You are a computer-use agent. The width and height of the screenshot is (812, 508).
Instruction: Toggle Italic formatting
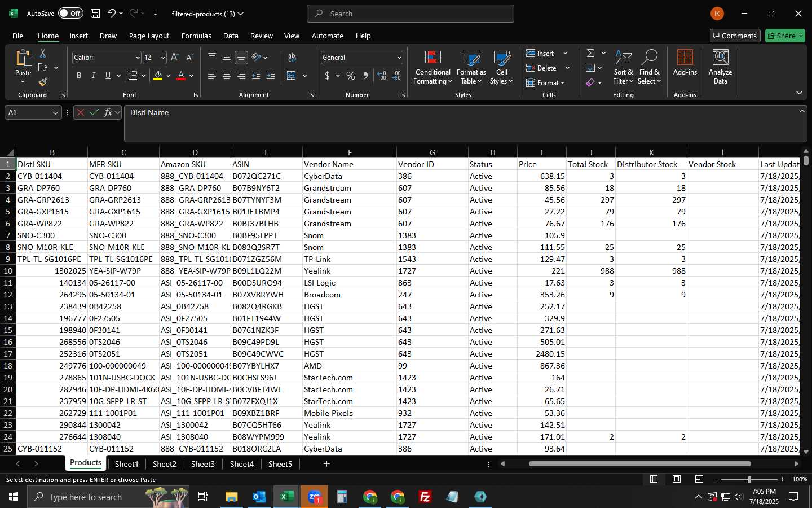pos(94,76)
